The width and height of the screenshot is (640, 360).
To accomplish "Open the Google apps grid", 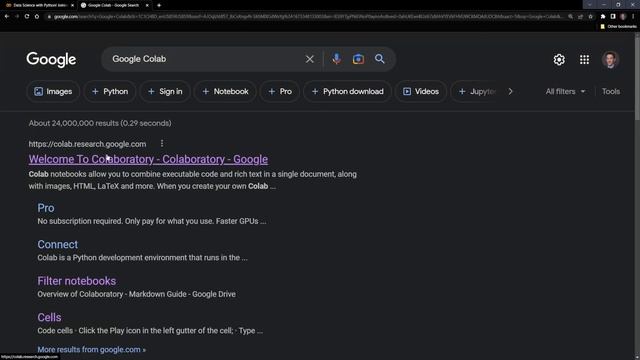I will click(x=584, y=60).
